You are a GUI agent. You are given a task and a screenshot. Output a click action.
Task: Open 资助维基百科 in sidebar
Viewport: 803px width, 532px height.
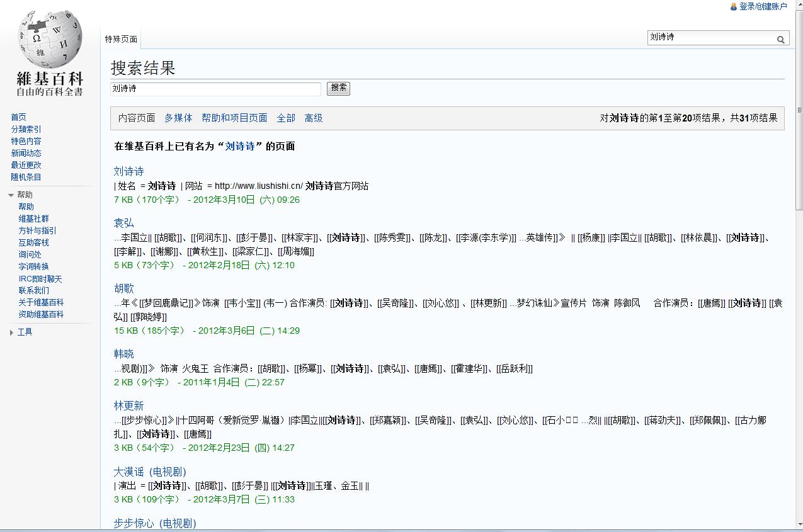41,314
